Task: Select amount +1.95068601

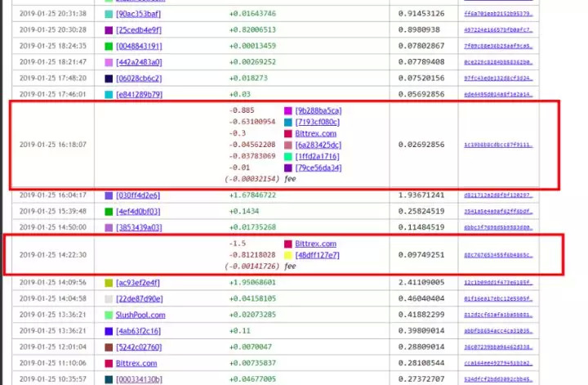Action: [x=252, y=282]
